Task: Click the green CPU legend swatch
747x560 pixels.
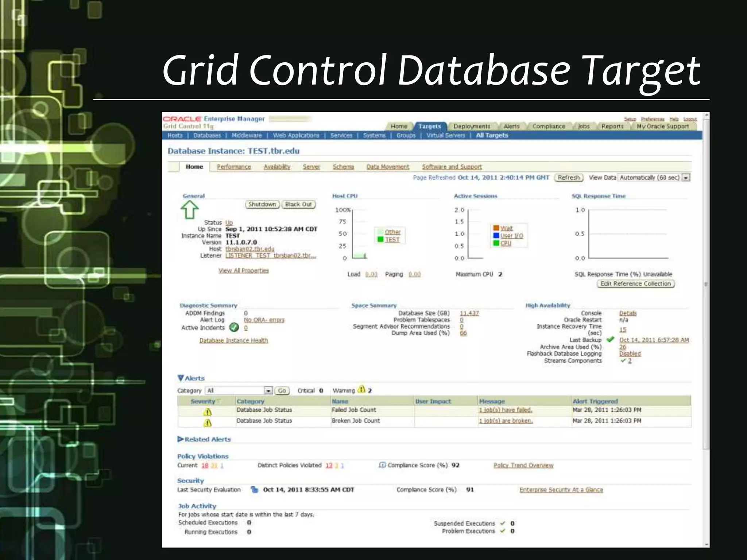Action: tap(496, 243)
